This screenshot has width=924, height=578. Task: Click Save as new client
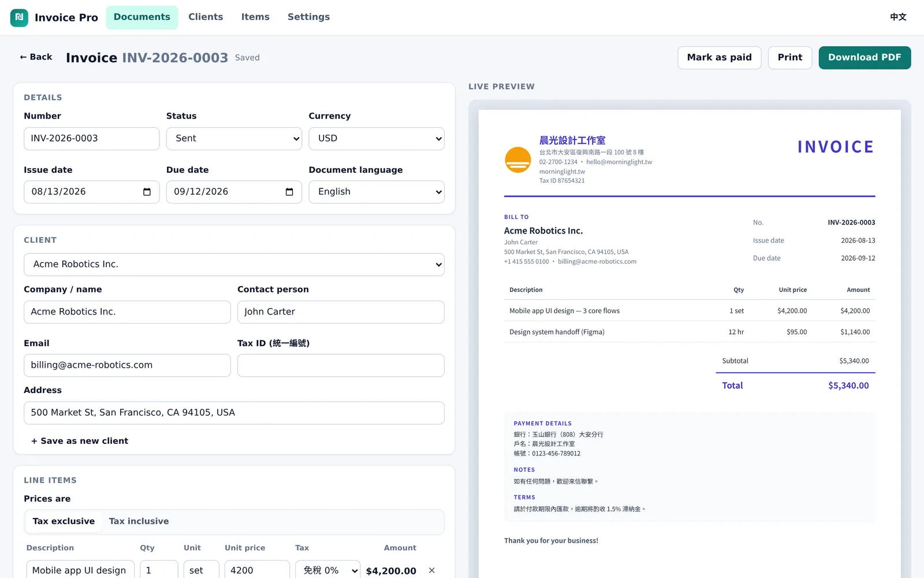[x=80, y=441]
